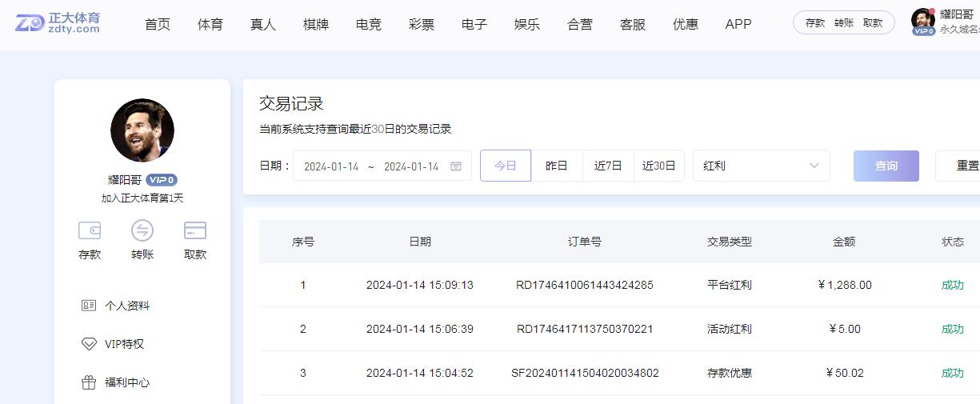This screenshot has height=404, width=980.
Task: Click order number RD1746410061443424285
Action: [x=585, y=285]
